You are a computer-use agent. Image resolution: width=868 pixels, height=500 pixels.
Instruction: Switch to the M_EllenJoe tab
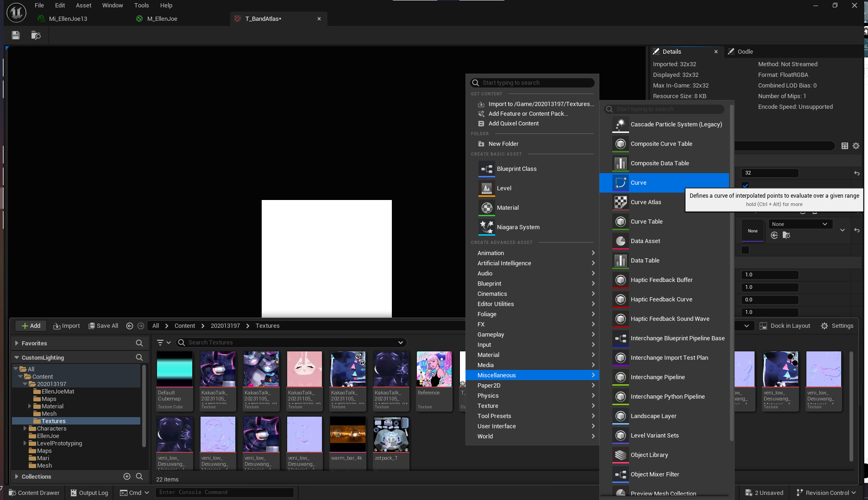(162, 19)
